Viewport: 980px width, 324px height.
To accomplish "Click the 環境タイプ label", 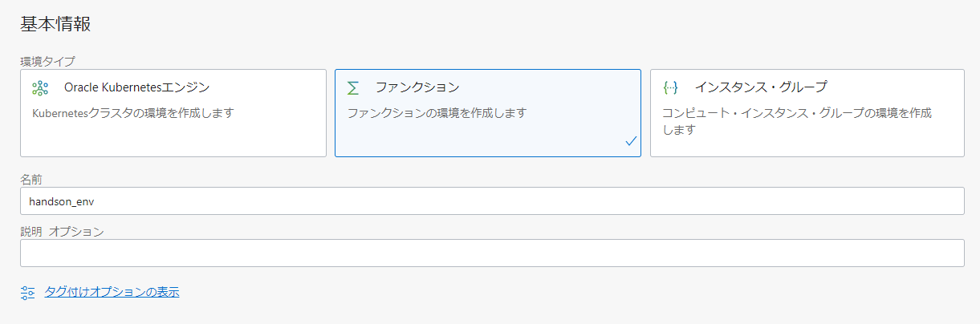I will (47, 60).
